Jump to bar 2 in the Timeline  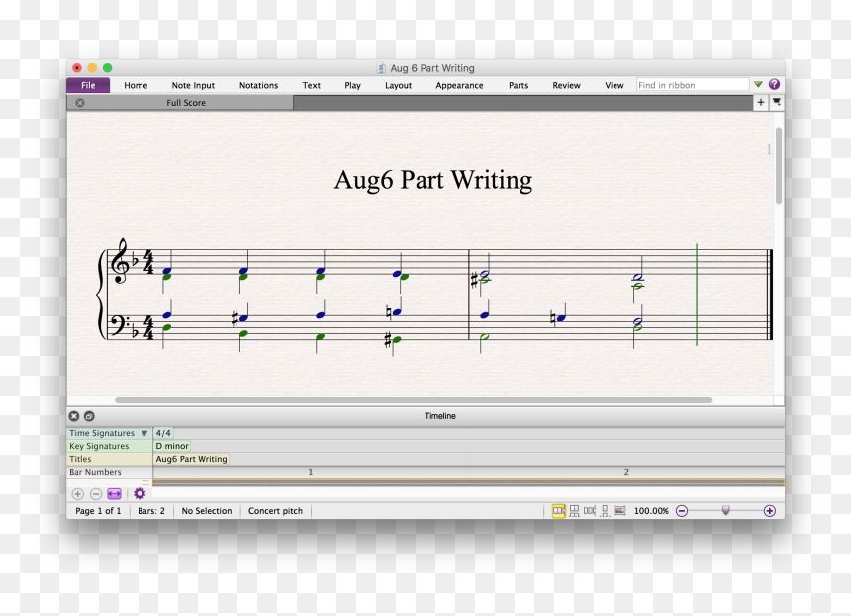tap(626, 472)
